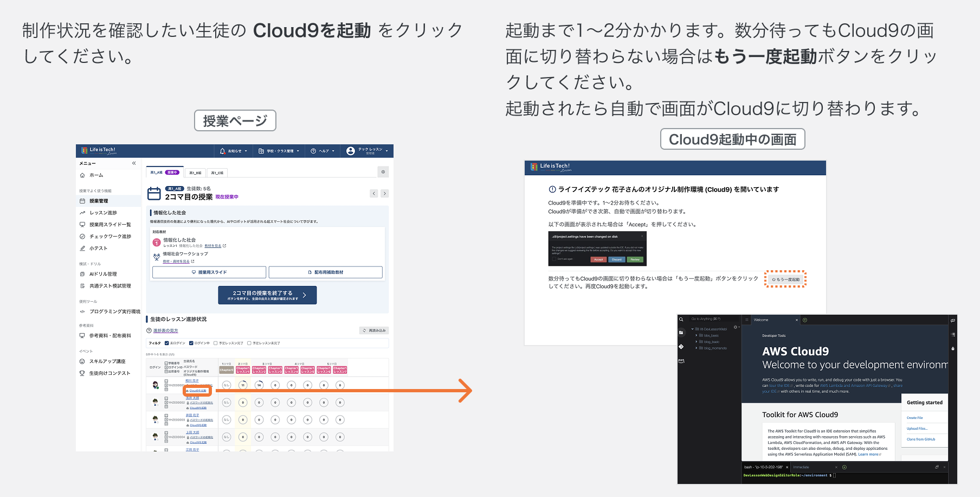Viewport: 980px width, 497px height.
Task: Click the calendar icon beside 2コマ目の授業
Action: tap(154, 193)
